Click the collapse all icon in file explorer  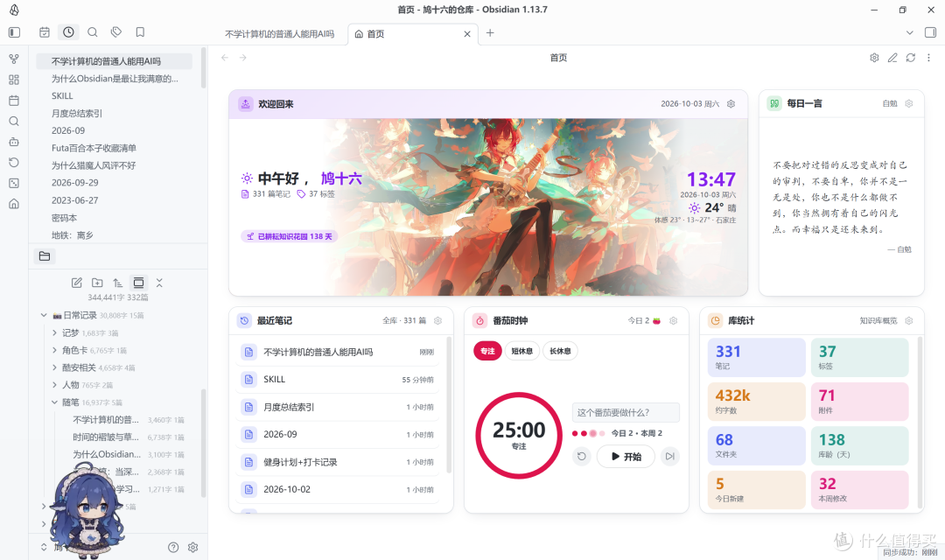pyautogui.click(x=159, y=283)
